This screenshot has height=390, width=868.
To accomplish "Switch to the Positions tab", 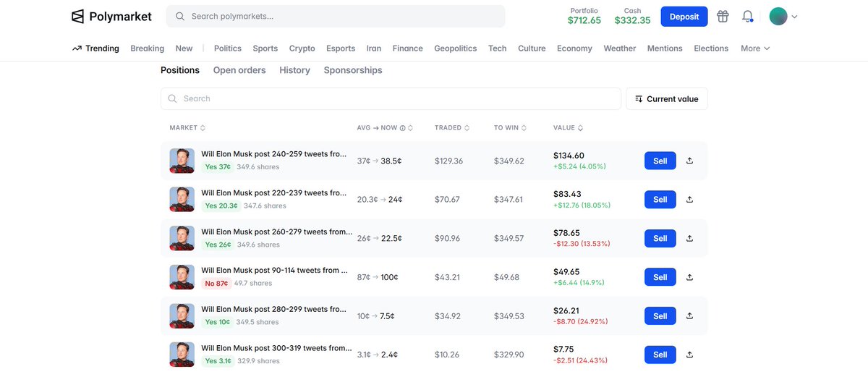I will pyautogui.click(x=180, y=70).
